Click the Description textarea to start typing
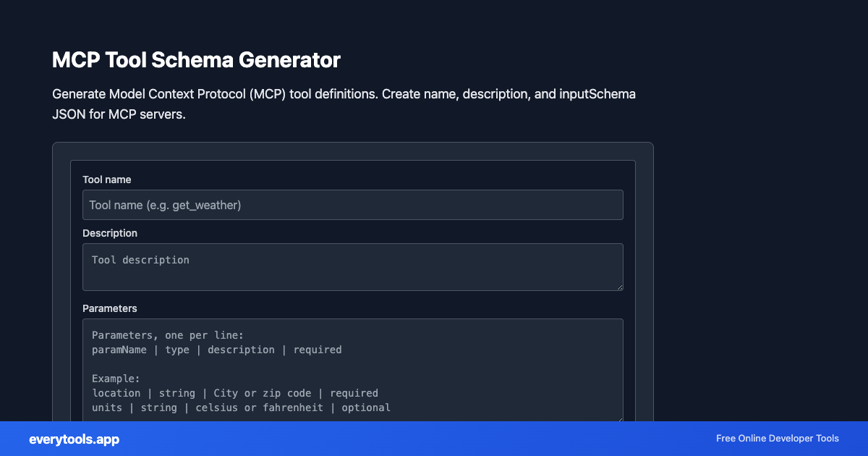Image resolution: width=868 pixels, height=456 pixels. tap(352, 266)
